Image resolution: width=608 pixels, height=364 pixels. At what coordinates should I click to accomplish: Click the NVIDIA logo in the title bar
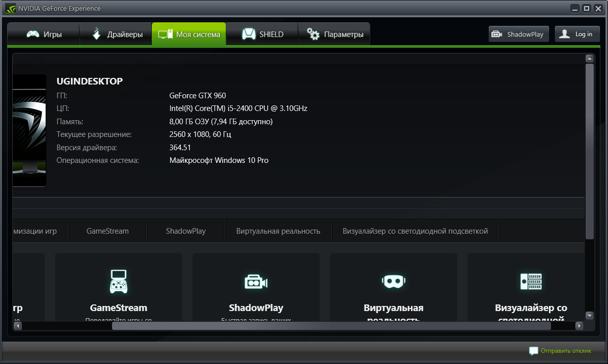(11, 9)
